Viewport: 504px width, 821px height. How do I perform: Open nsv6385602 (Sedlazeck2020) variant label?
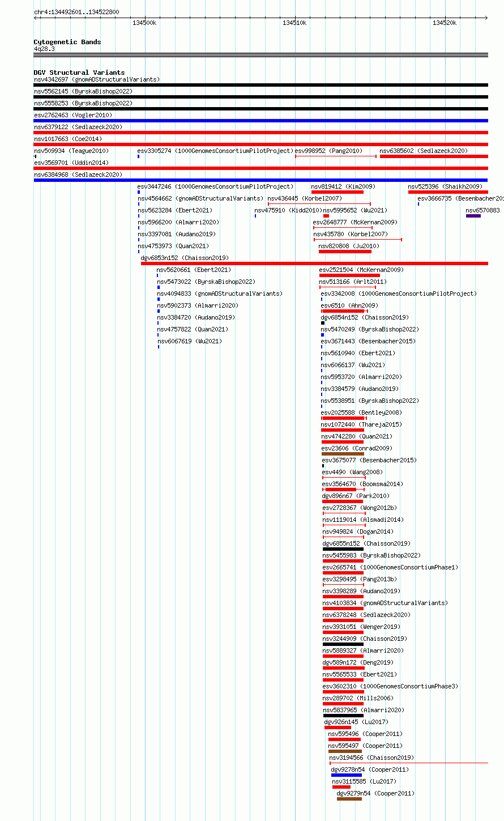(424, 151)
